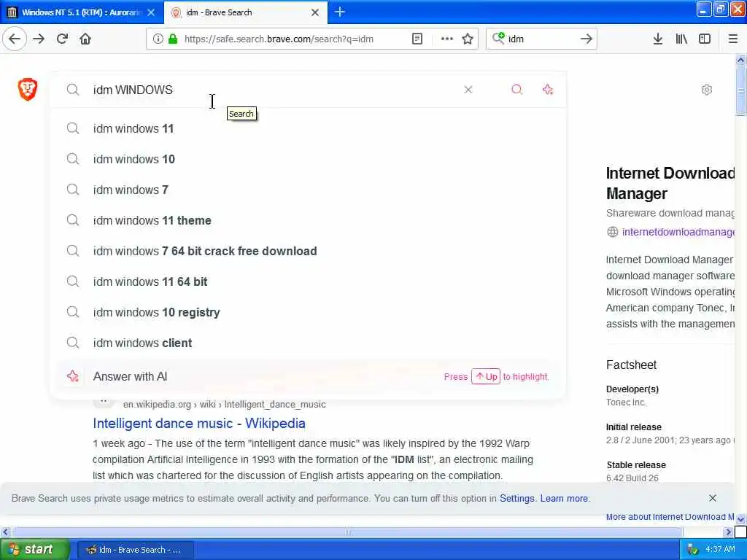Open Learn more link in notice

pyautogui.click(x=564, y=498)
